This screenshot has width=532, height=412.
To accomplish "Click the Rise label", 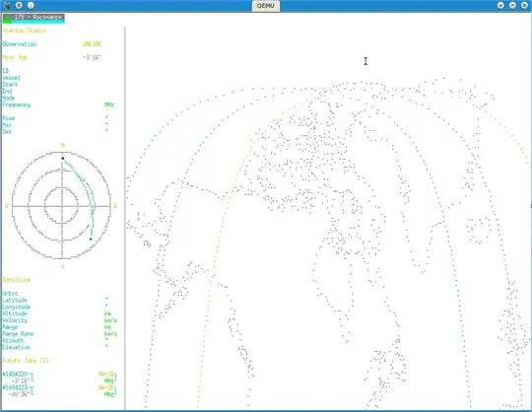I will click(x=9, y=118).
